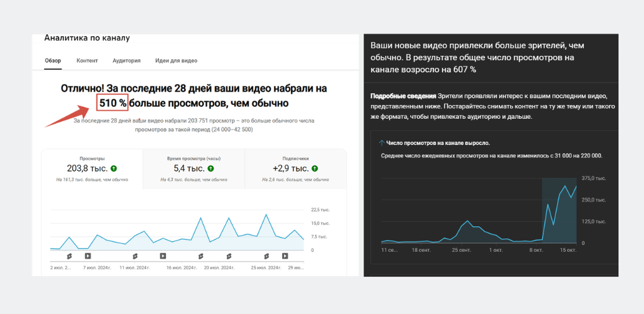Open the Идеи для видео tab
The image size is (644, 314).
[176, 61]
